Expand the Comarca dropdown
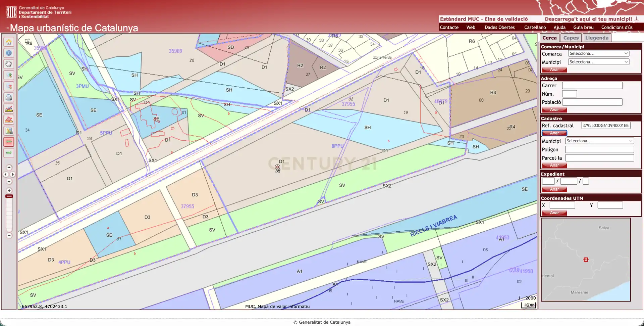Viewport: 644px width, 326px height. [x=599, y=53]
